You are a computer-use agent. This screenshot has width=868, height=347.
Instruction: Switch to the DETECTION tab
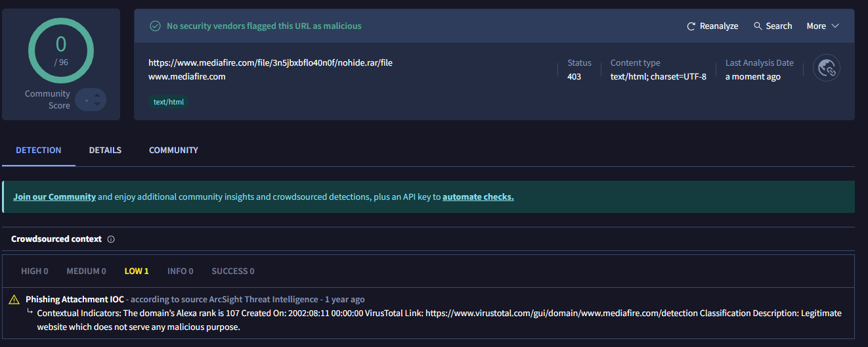pos(39,150)
